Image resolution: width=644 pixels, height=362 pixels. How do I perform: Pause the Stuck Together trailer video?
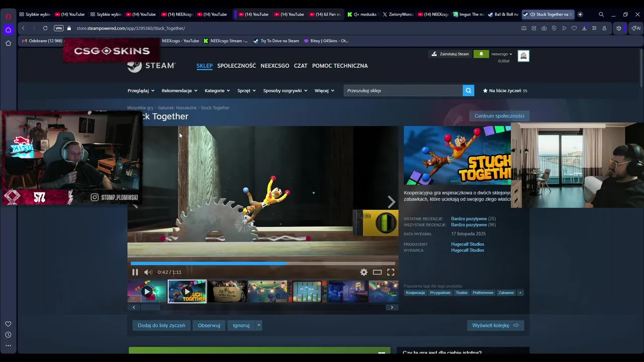[135, 272]
